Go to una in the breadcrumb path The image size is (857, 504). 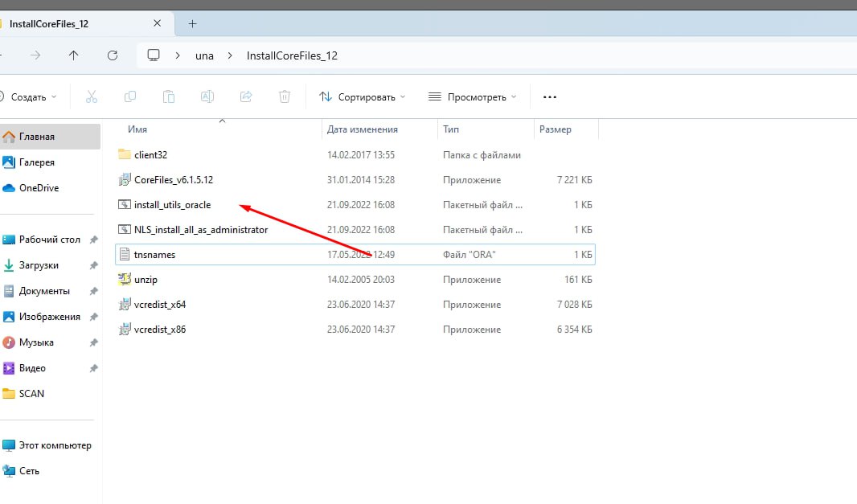pyautogui.click(x=204, y=55)
